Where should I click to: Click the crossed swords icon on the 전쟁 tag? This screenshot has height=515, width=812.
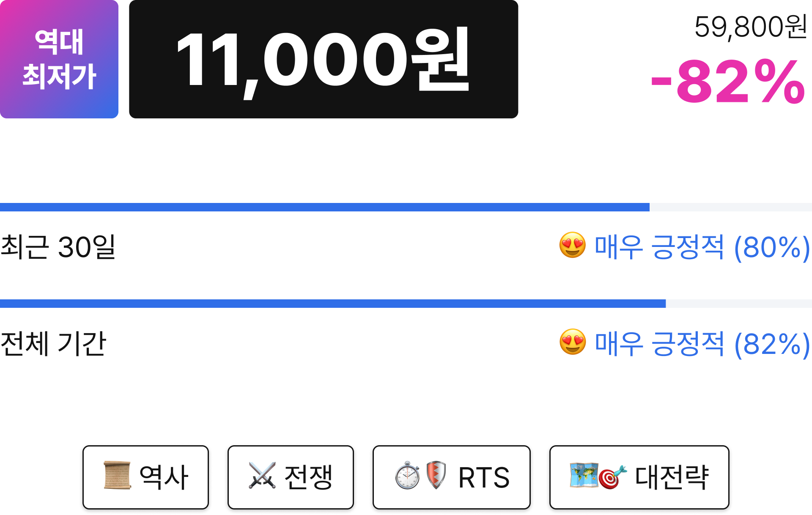tap(262, 476)
